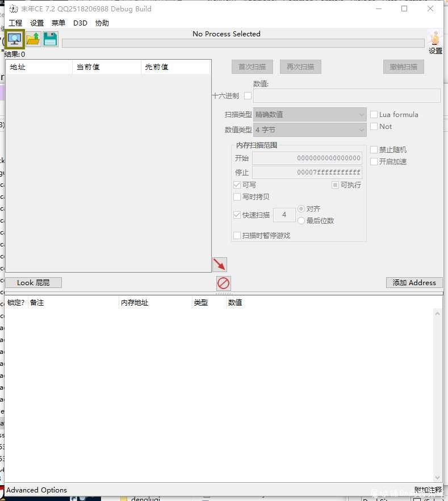Screen dimensions: 448x501
Task: Click the 添加 Address button
Action: pos(414,283)
